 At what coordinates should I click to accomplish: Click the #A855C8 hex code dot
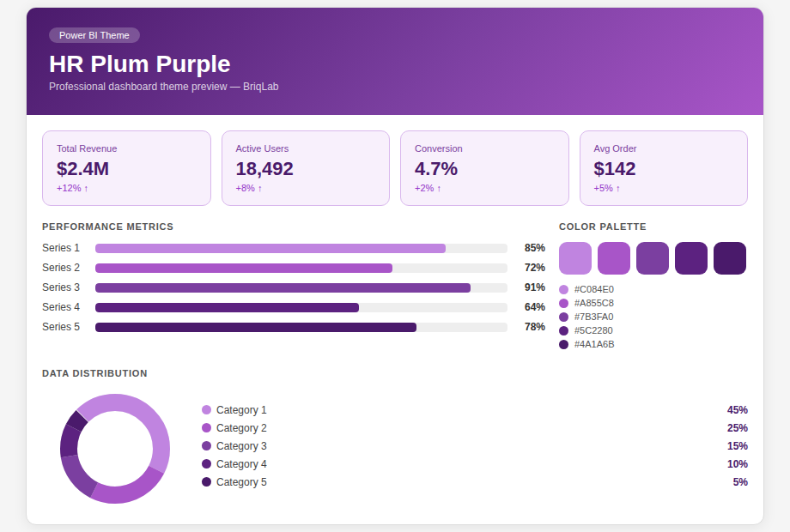point(564,304)
